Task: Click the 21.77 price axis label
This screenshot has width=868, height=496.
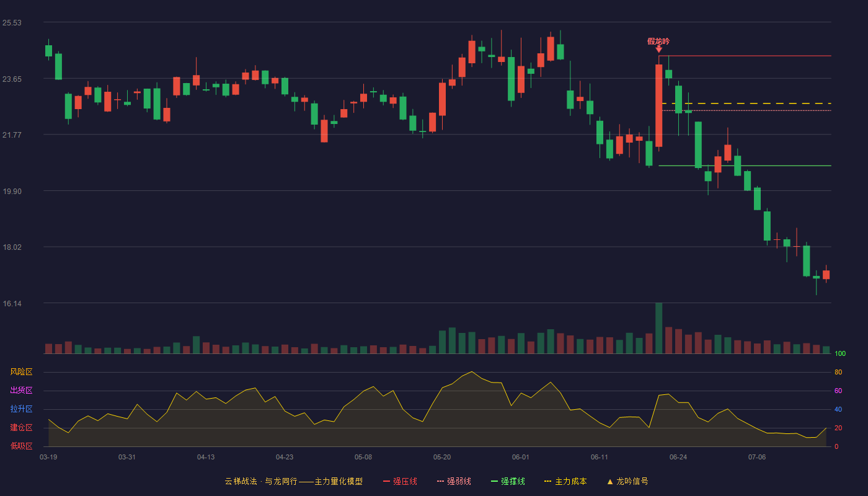Action: [12, 135]
